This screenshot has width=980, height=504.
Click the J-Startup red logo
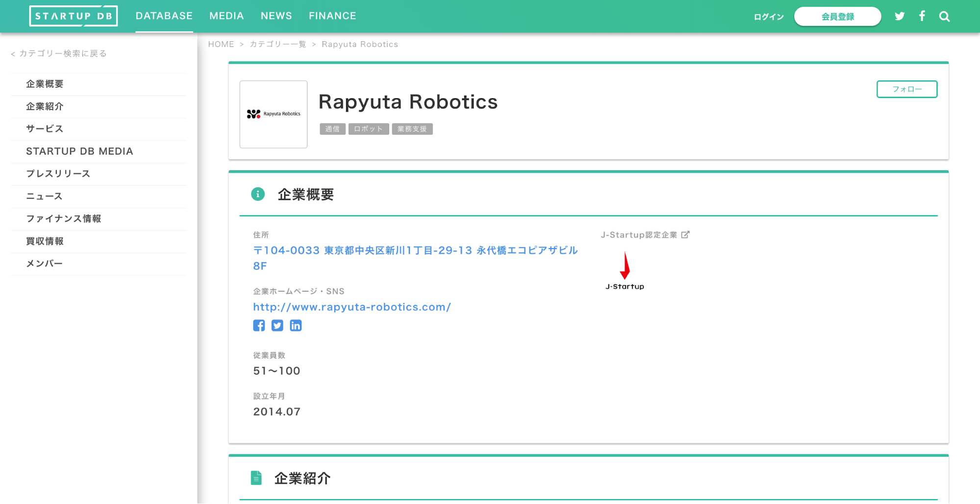pos(625,271)
